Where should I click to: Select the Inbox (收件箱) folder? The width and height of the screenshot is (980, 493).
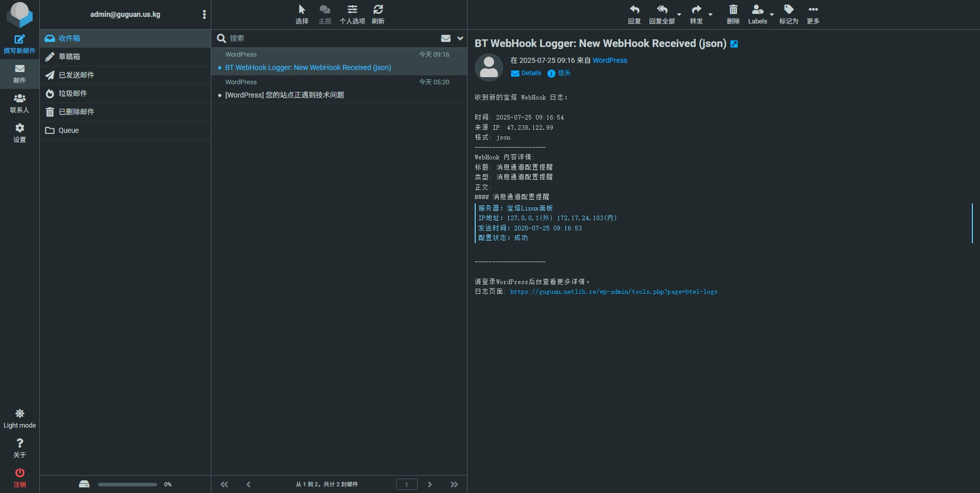pyautogui.click(x=125, y=38)
